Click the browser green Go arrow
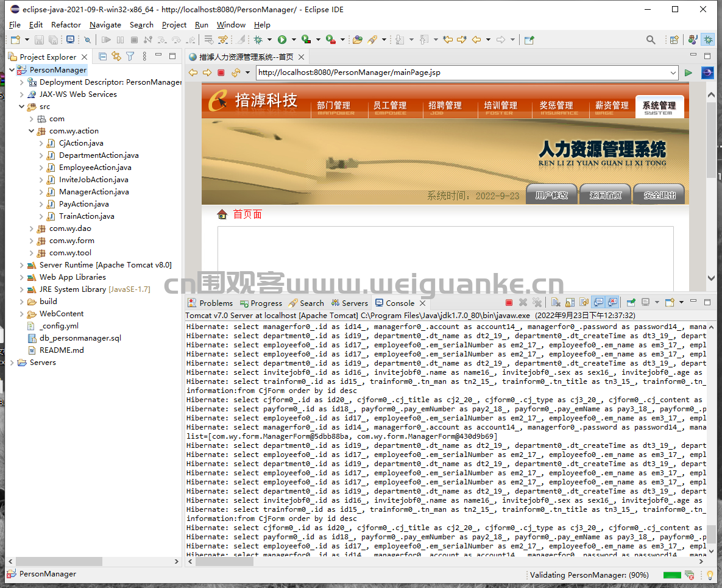Screen dimensions: 722x588 [688, 73]
